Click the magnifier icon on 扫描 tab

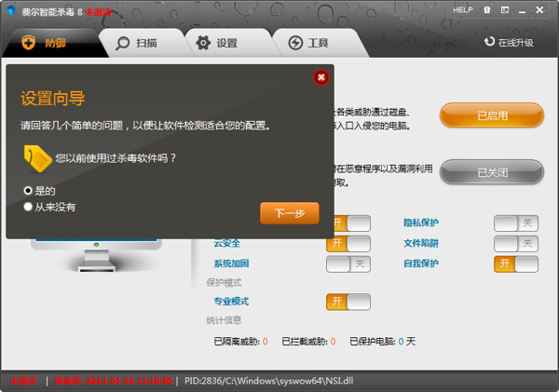[122, 43]
